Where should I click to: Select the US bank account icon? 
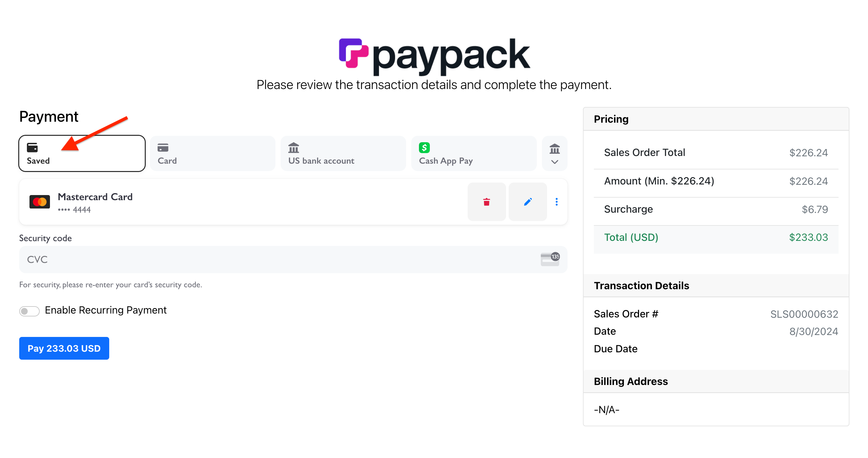pyautogui.click(x=293, y=147)
